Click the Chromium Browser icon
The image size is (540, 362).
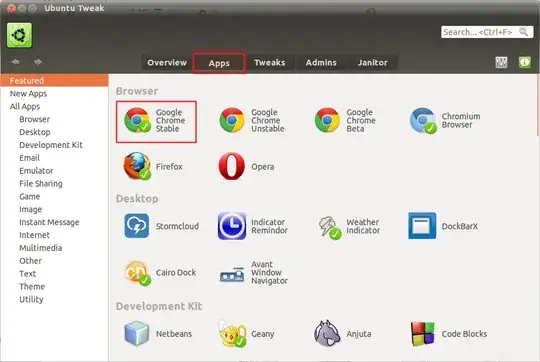pyautogui.click(x=423, y=120)
